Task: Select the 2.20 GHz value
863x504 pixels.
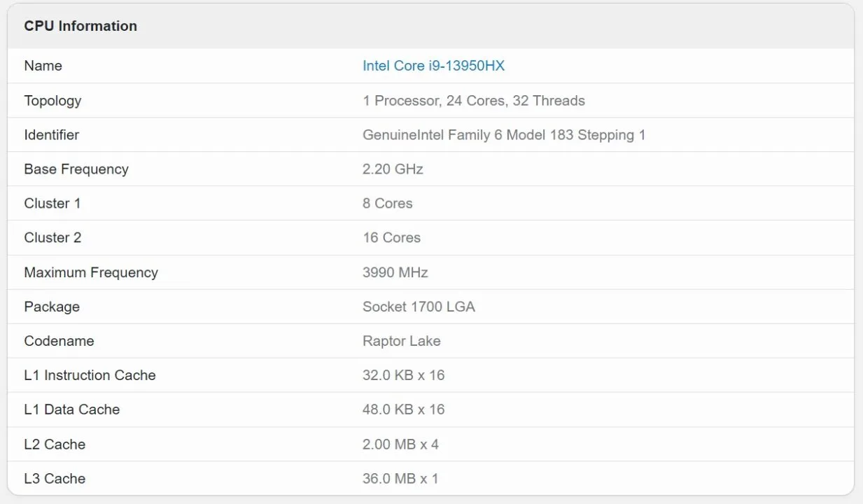Action: point(393,169)
